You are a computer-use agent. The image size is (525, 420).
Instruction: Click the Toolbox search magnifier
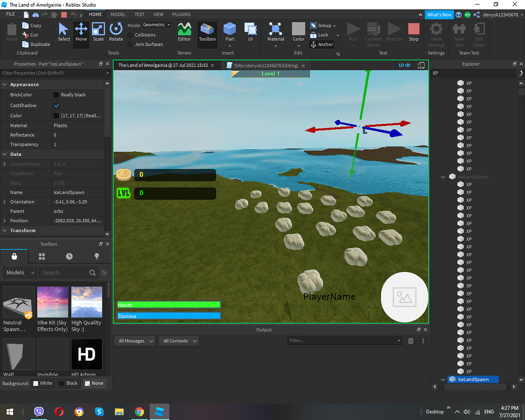92,273
